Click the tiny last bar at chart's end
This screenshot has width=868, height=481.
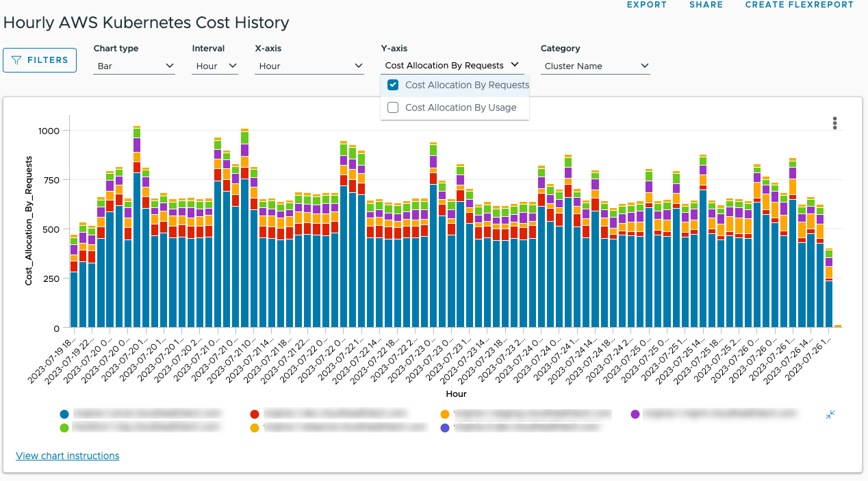click(x=838, y=326)
